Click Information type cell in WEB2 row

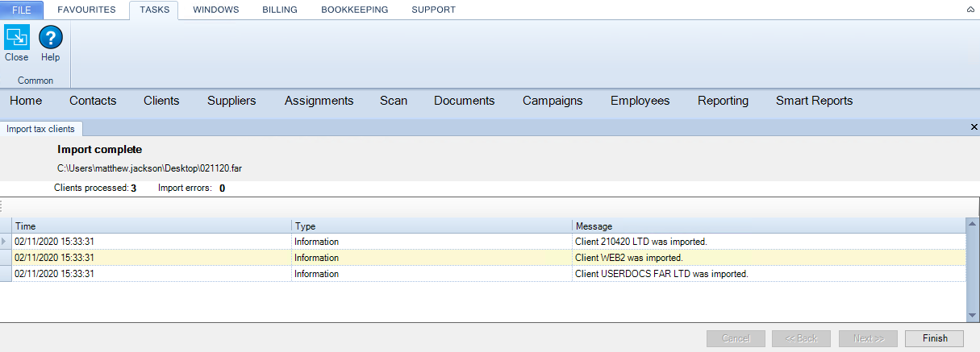[432, 258]
